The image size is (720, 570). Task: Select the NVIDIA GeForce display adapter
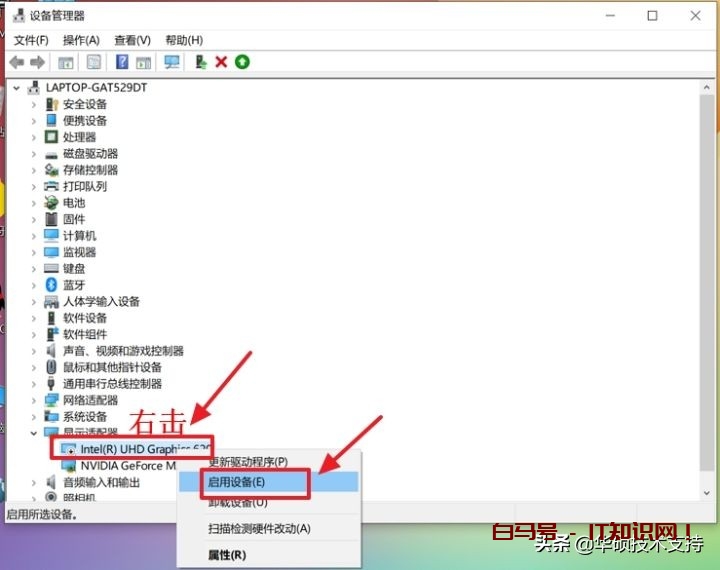[x=127, y=466]
